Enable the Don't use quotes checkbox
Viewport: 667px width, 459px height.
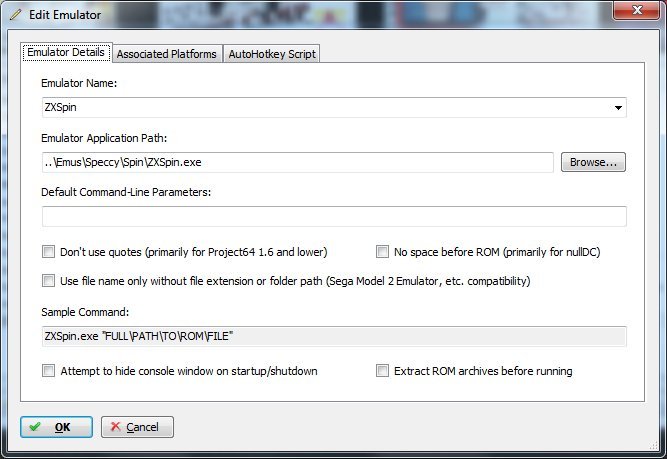(x=48, y=252)
